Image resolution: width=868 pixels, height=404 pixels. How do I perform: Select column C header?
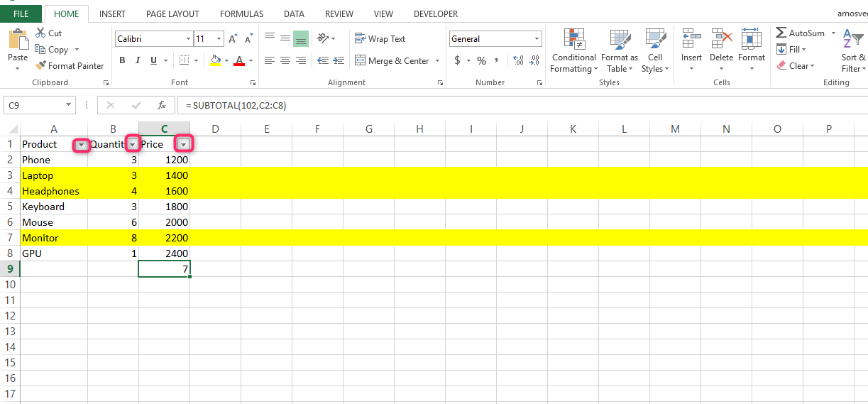(x=164, y=129)
